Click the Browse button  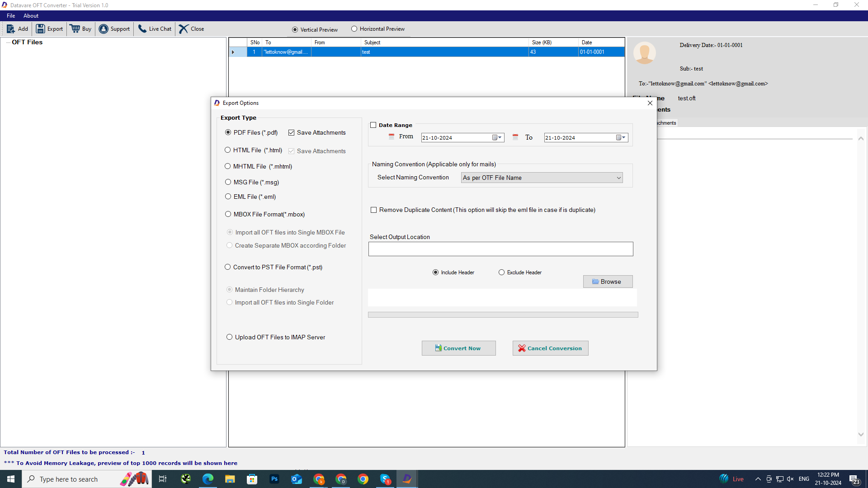(x=608, y=282)
